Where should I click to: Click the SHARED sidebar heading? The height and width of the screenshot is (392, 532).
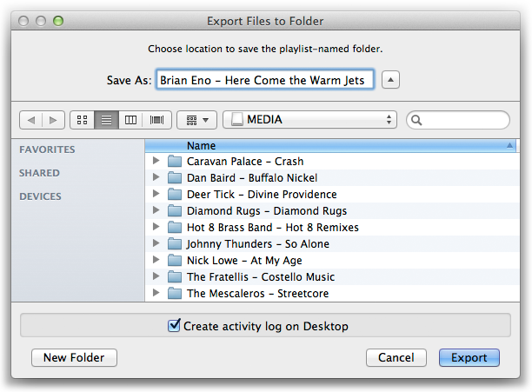tap(39, 173)
